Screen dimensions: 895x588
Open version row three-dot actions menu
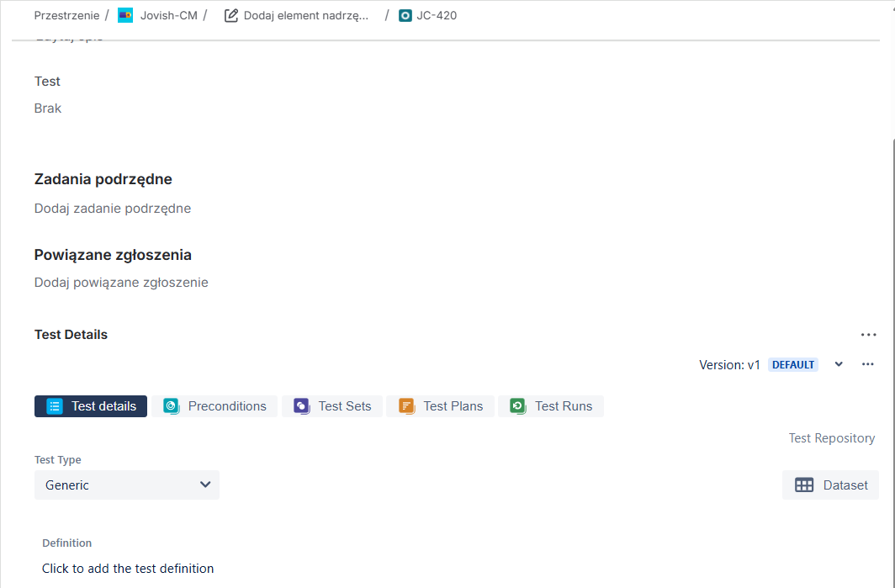click(x=868, y=364)
